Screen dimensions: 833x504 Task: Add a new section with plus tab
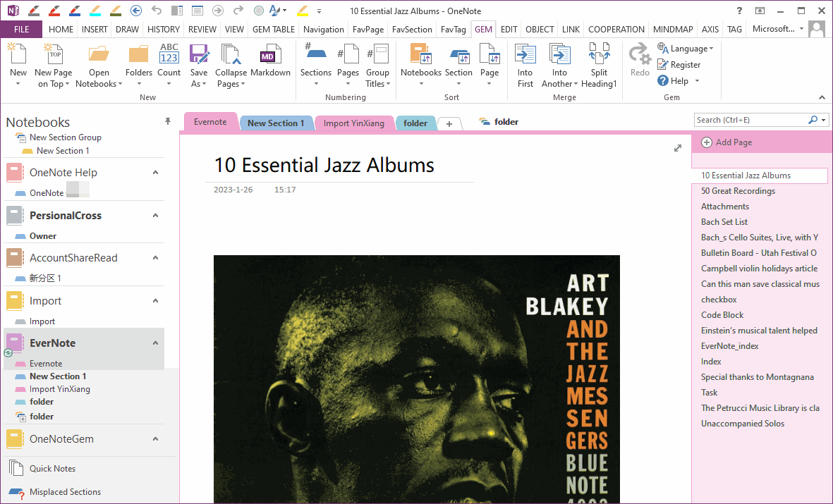point(449,124)
